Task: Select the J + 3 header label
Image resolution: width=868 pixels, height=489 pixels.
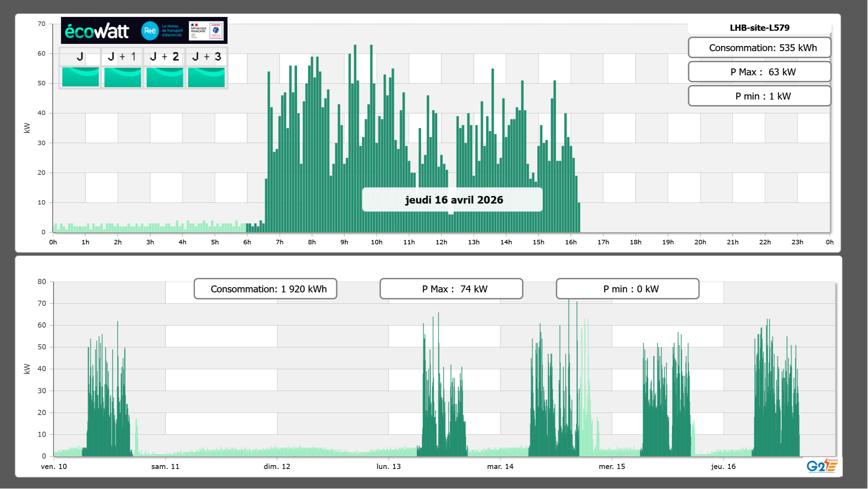Action: tap(206, 57)
